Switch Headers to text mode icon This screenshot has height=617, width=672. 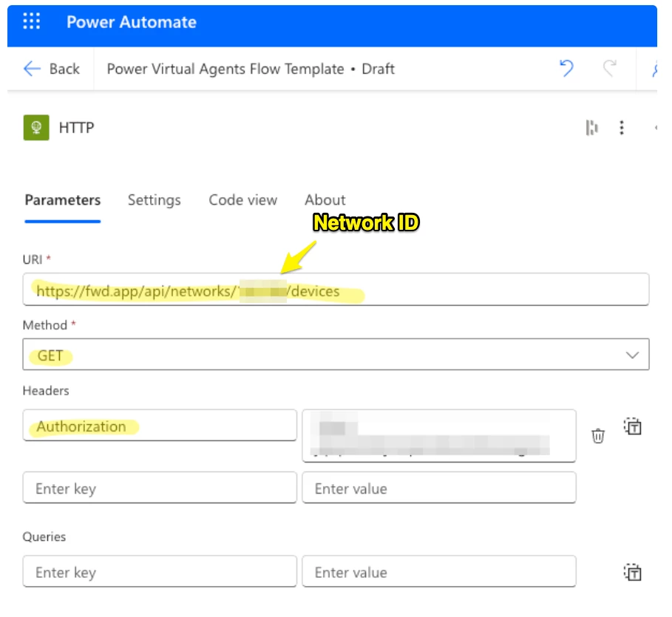coord(633,426)
